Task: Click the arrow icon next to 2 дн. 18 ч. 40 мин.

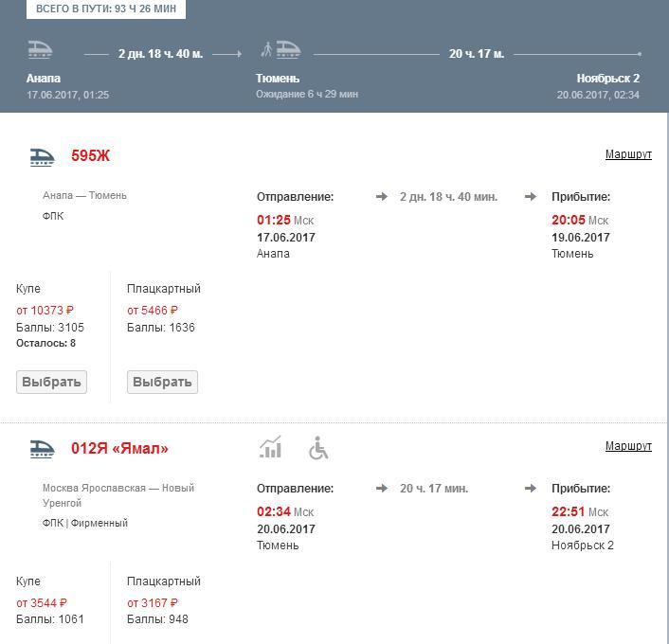Action: coord(382,197)
